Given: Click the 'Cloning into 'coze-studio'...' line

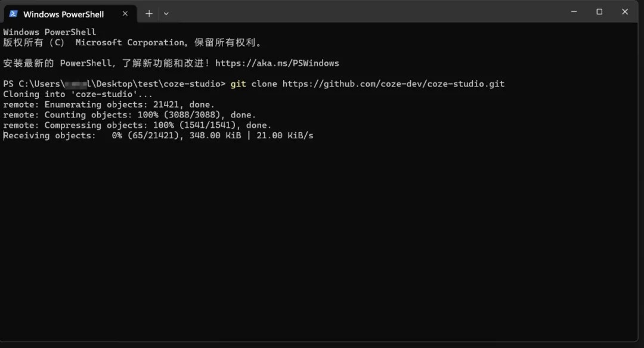Looking at the screenshot, I should (78, 94).
